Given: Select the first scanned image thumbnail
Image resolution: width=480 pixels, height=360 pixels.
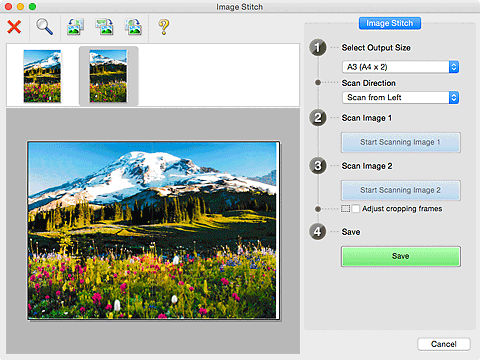Looking at the screenshot, I should (x=42, y=76).
